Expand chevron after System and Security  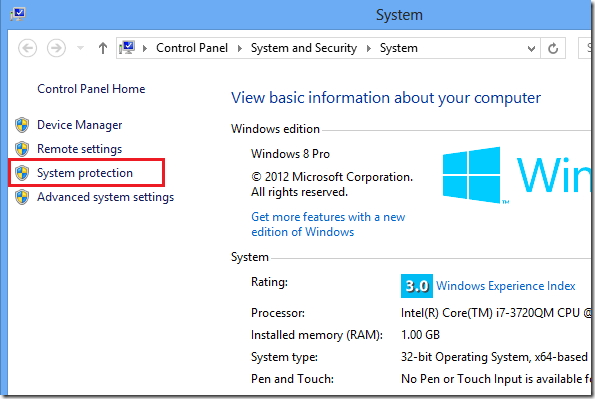pos(368,48)
